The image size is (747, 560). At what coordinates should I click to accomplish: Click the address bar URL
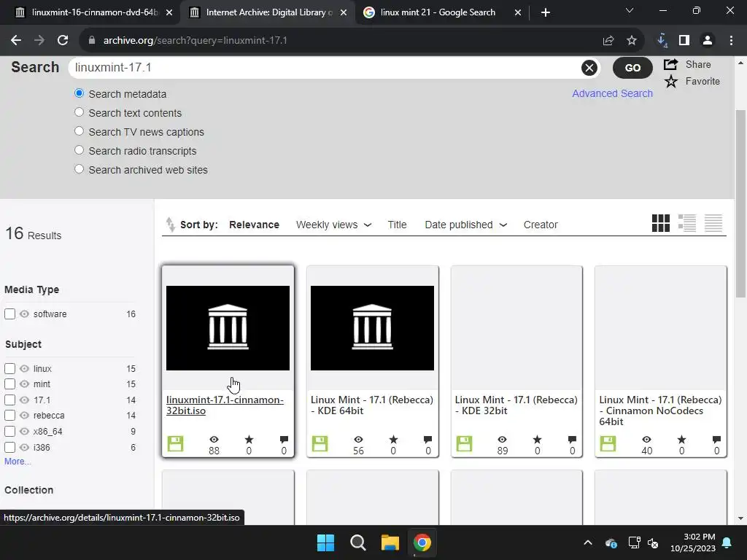click(x=196, y=41)
